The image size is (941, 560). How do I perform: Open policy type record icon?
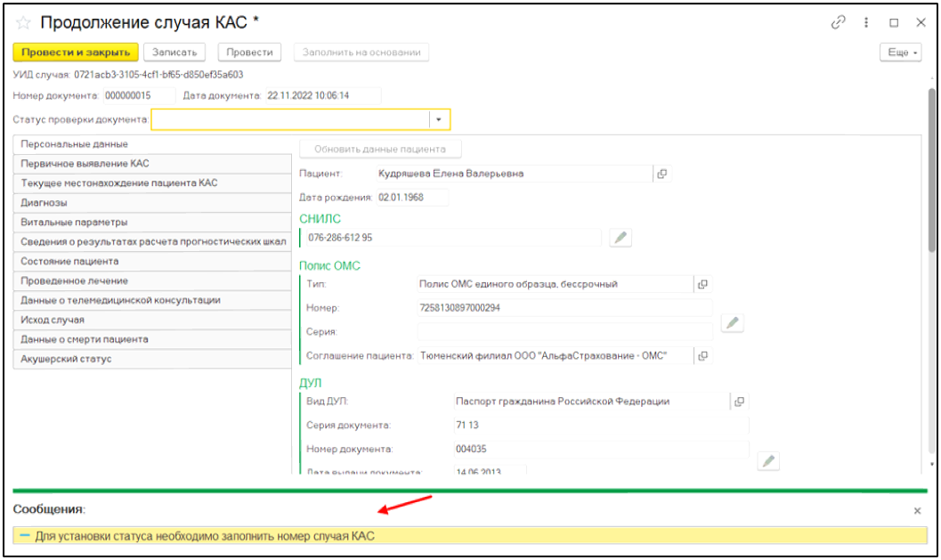click(x=702, y=284)
